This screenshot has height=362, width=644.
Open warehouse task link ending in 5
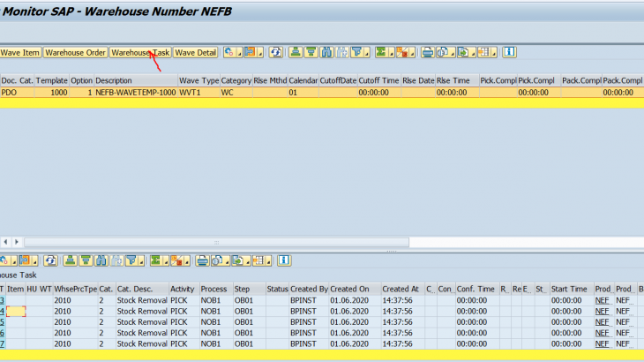pyautogui.click(x=2, y=322)
